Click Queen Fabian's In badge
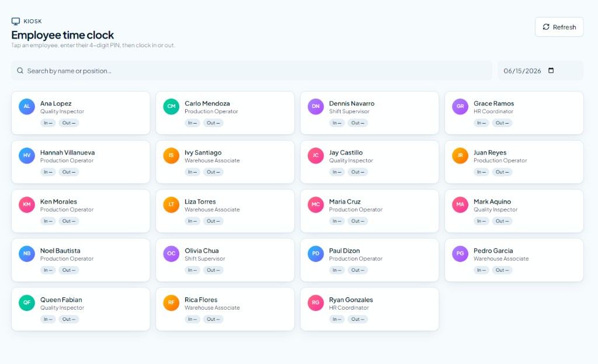This screenshot has width=598, height=364. 48,320
